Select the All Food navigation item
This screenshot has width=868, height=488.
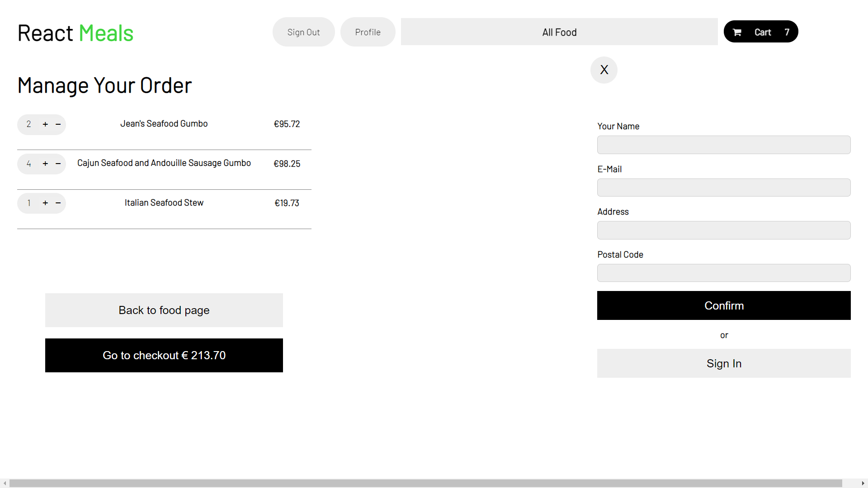559,32
